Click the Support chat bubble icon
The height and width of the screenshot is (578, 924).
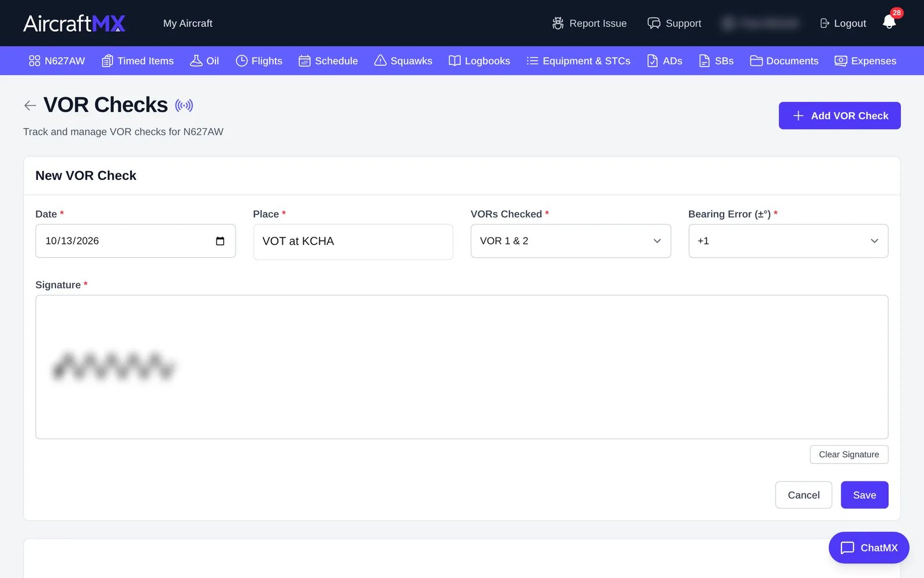point(654,23)
